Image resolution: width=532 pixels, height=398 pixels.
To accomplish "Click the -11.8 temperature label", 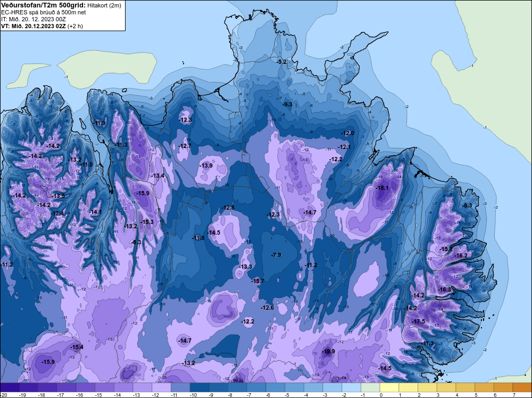I will tap(198, 238).
